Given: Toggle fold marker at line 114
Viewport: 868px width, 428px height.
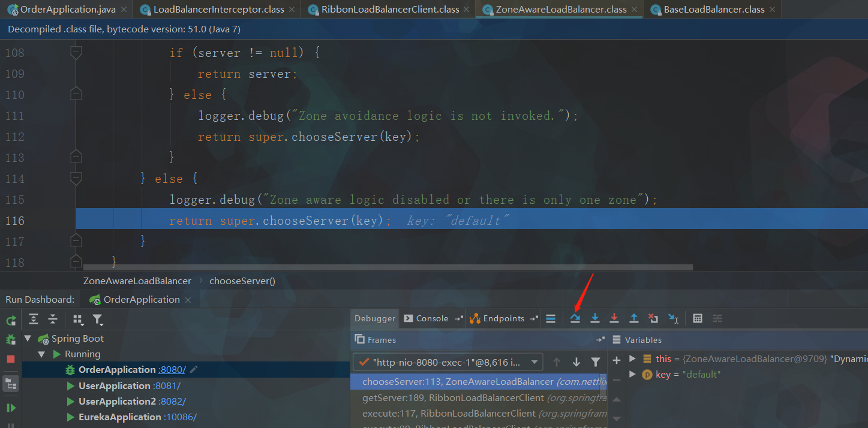Looking at the screenshot, I should [x=76, y=179].
